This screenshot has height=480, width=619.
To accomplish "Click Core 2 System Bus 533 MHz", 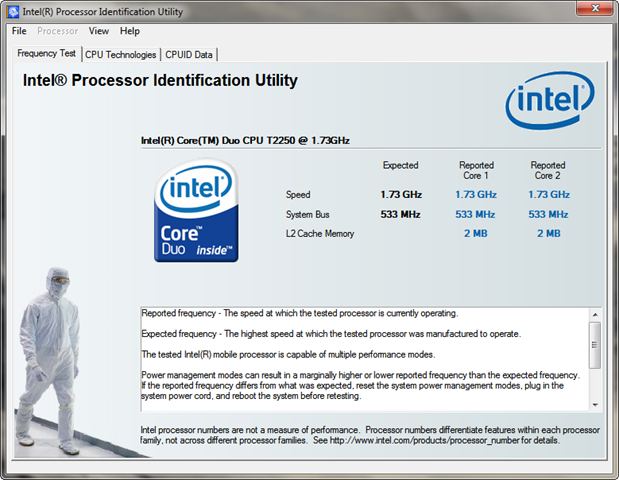I will [x=548, y=214].
